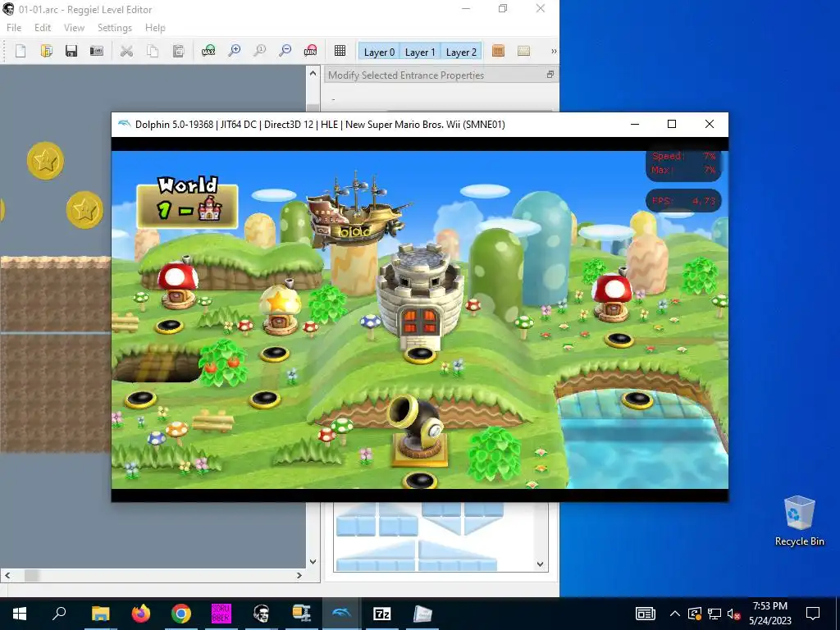Click the right red toad house
The image size is (840, 630).
click(612, 296)
